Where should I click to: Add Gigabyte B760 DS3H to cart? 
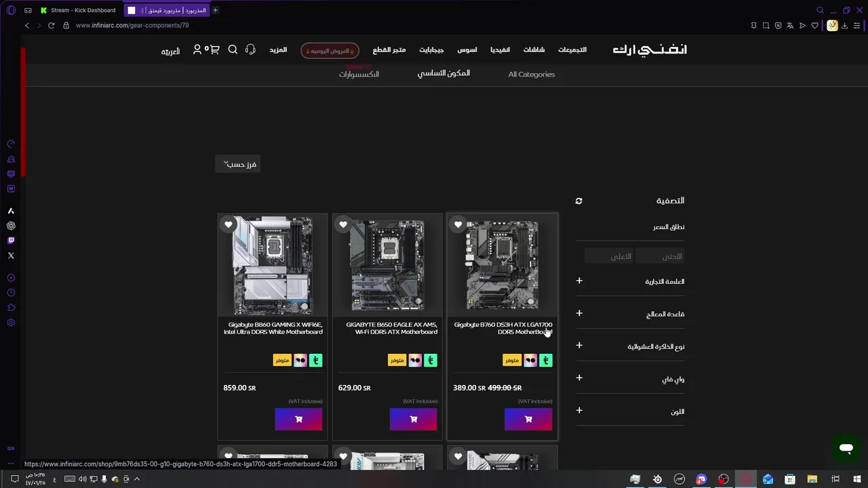528,420
